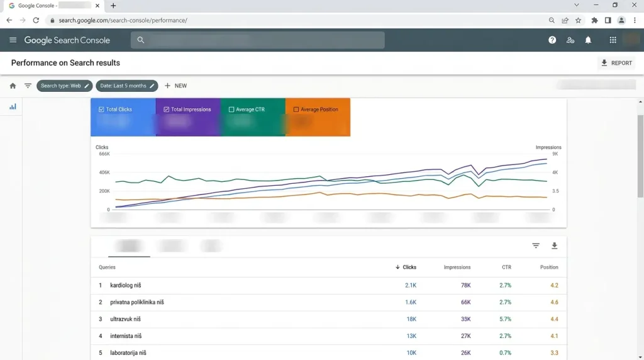Viewport: 644px width, 360px height.
Task: Enable the Average Position checkbox
Action: pos(296,110)
